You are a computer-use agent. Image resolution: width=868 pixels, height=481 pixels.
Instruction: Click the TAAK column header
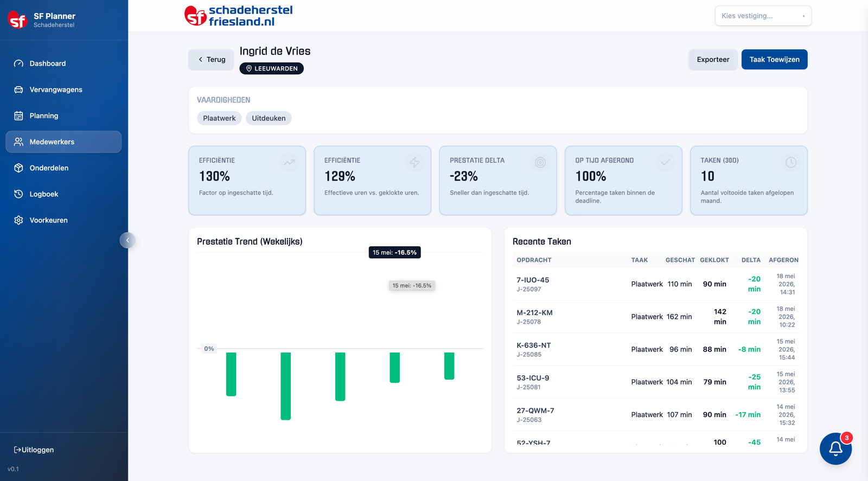[639, 260]
